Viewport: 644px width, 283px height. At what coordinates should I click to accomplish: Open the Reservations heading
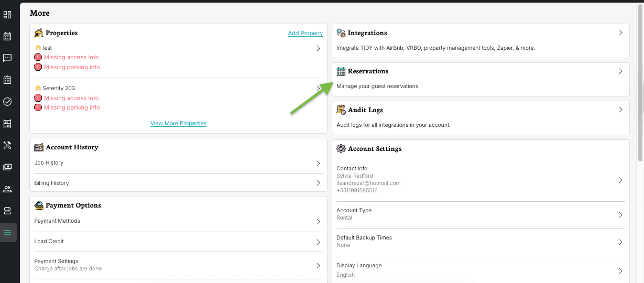(x=368, y=71)
